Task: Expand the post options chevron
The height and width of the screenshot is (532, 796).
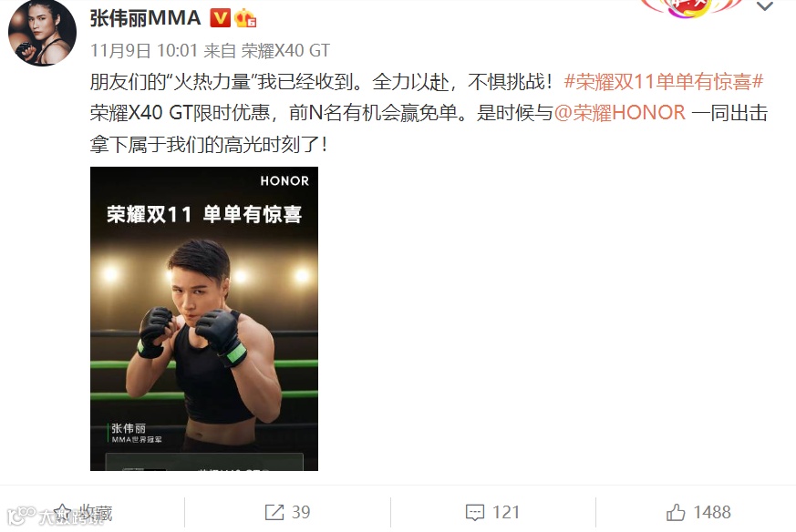Action: [765, 6]
